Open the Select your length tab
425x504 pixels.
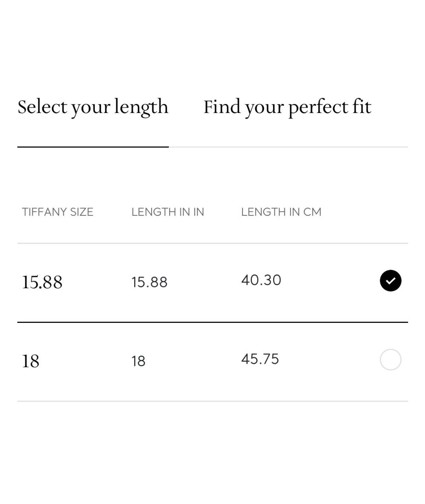(x=93, y=107)
